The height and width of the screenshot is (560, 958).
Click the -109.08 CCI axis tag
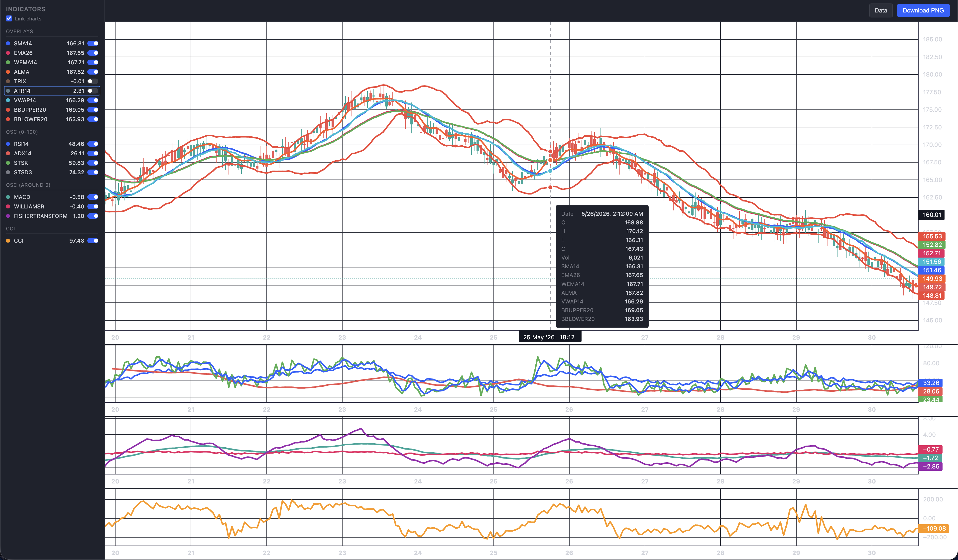point(934,529)
